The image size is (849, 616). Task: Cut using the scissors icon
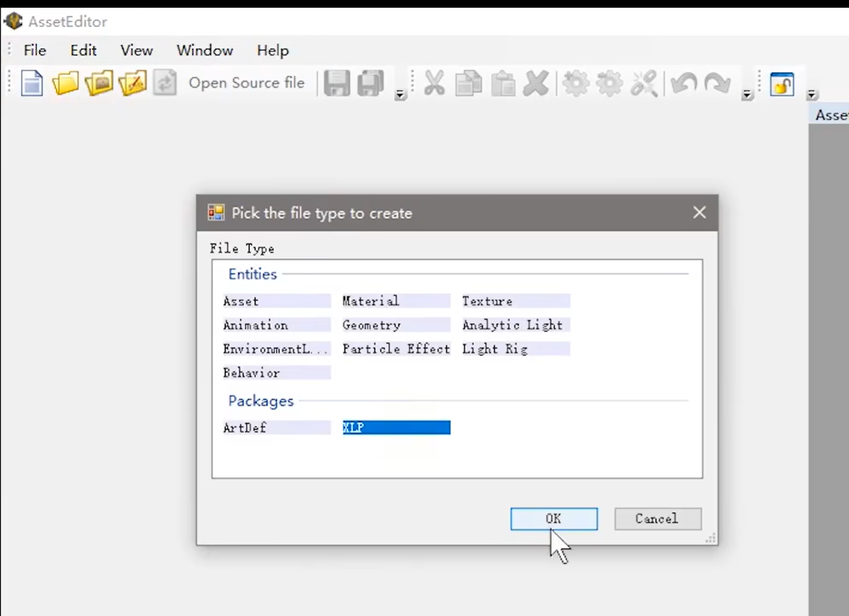click(434, 83)
